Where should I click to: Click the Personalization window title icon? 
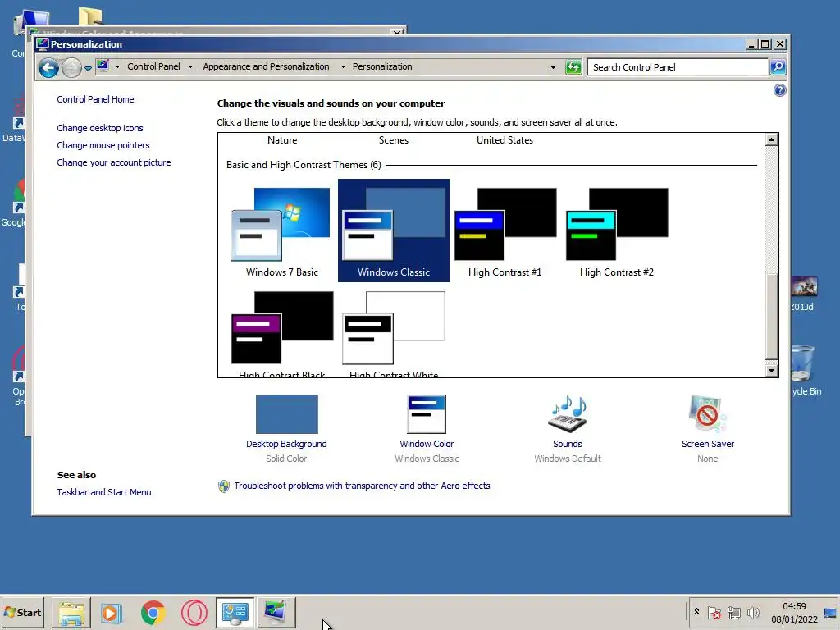point(43,44)
